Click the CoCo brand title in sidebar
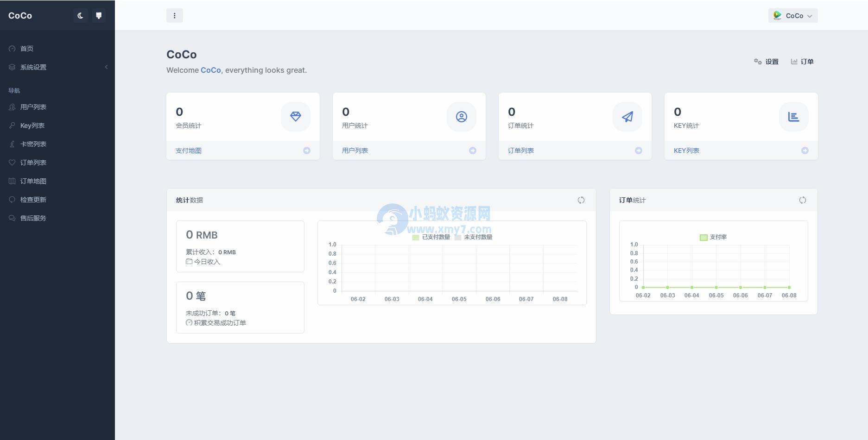This screenshot has height=440, width=868. (20, 15)
